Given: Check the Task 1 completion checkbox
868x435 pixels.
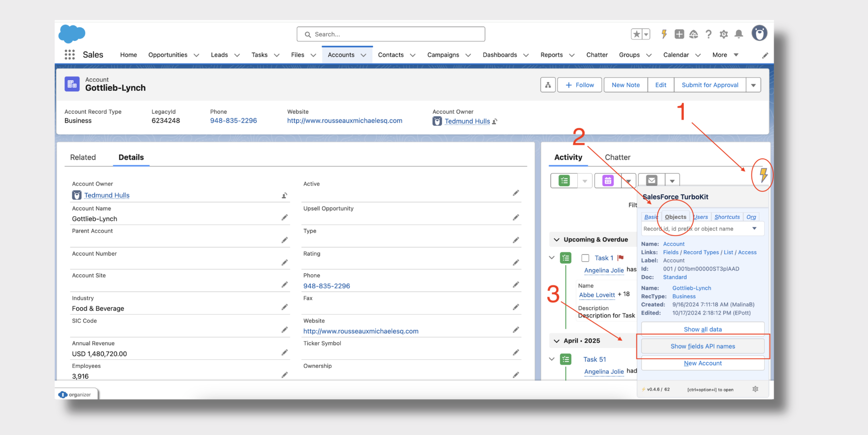Looking at the screenshot, I should 585,257.
